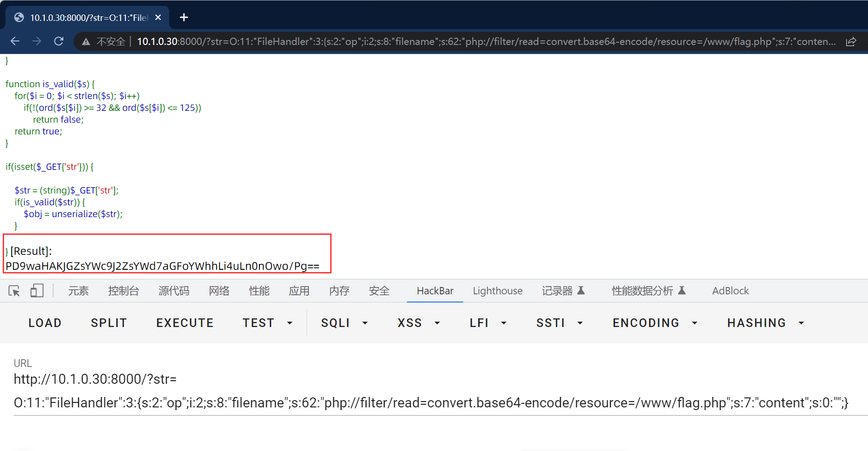The image size is (868, 451).
Task: Close the current browser tab
Action: coord(158,17)
